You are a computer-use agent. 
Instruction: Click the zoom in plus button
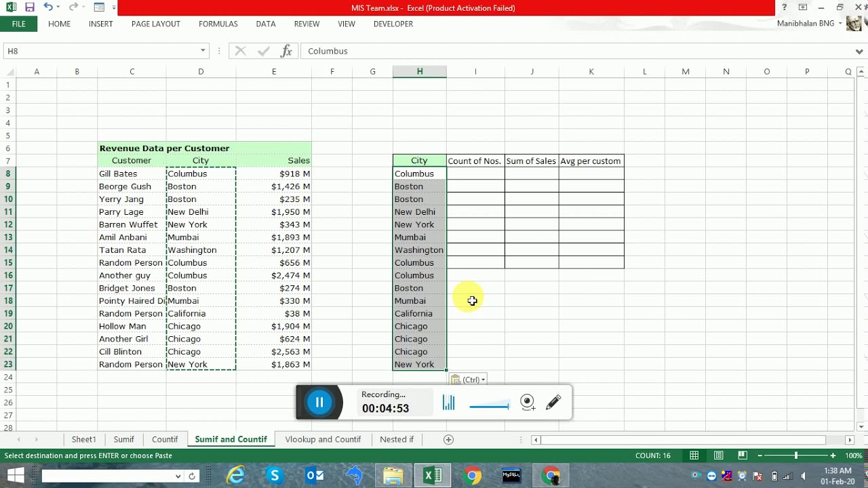(833, 455)
